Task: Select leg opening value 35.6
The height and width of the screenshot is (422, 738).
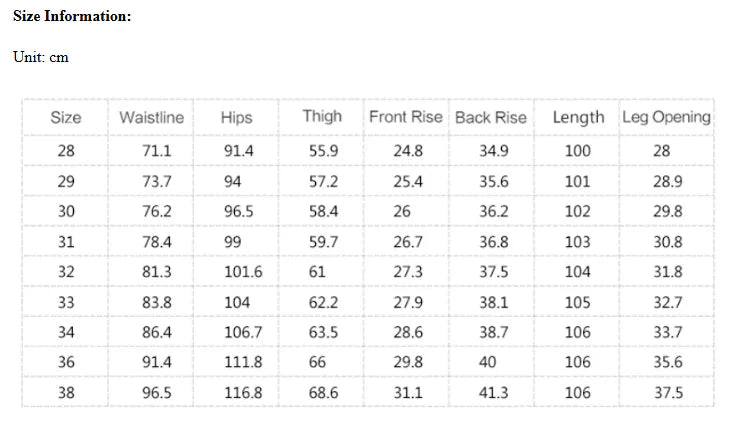Action: 668,362
